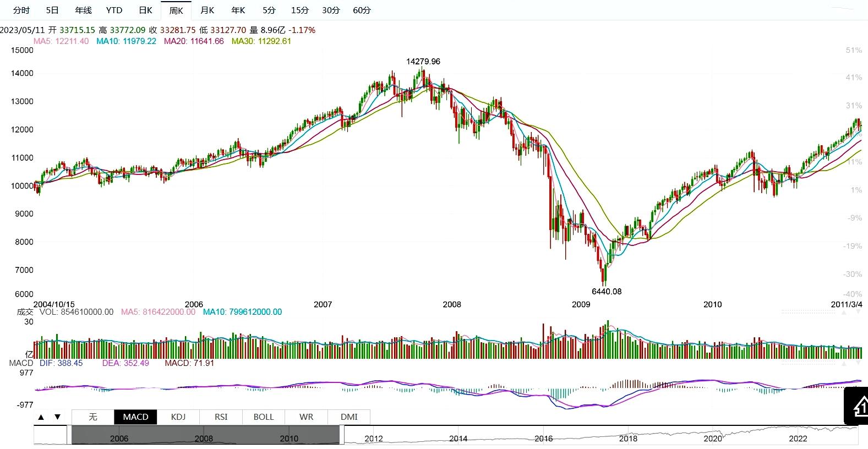This screenshot has width=868, height=449.
Task: Click the MA10: 11979.22 legend value
Action: click(x=126, y=41)
